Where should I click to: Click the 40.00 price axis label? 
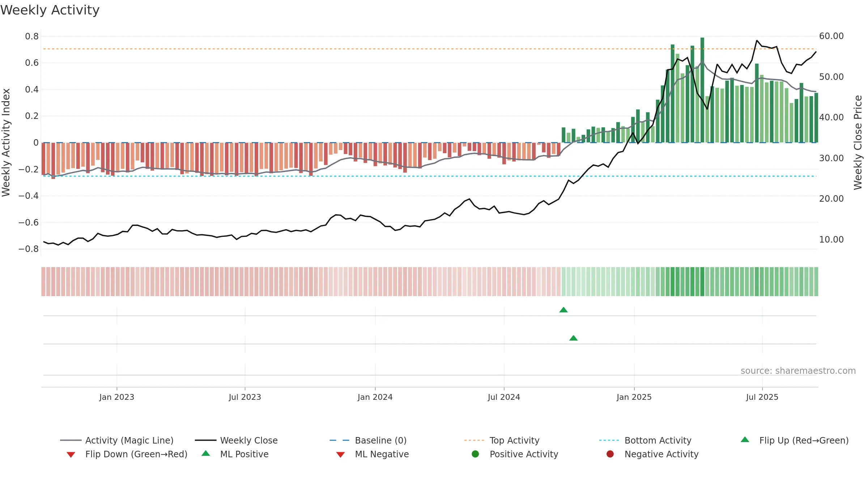pyautogui.click(x=831, y=117)
